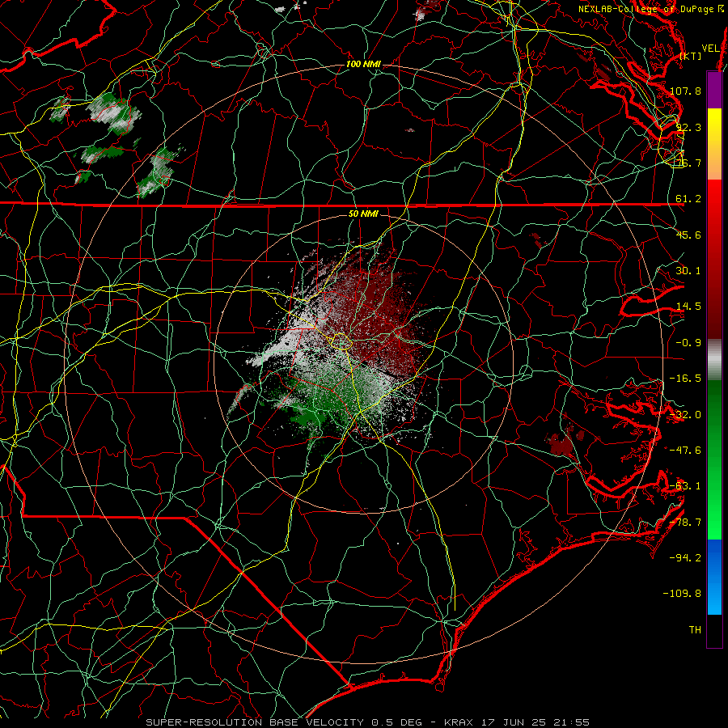Click the 61.2 velocity scale value

click(688, 199)
